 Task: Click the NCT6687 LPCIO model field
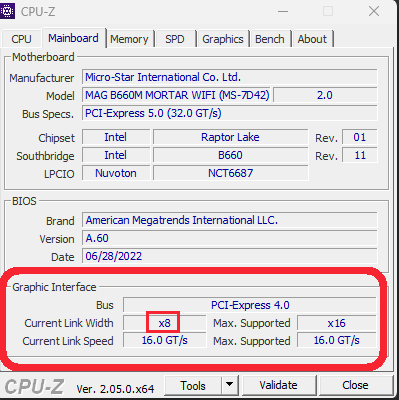[x=230, y=173]
